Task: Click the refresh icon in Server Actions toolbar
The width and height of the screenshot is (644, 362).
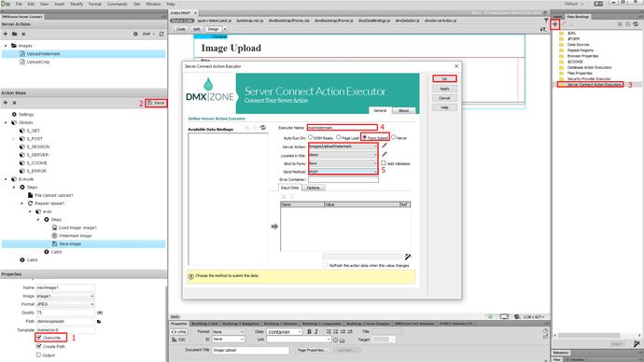Action: (x=161, y=35)
